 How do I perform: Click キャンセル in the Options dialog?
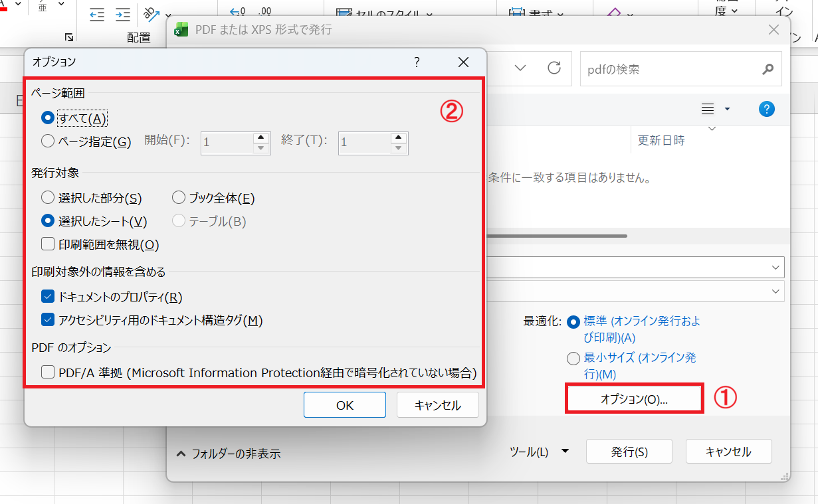437,405
